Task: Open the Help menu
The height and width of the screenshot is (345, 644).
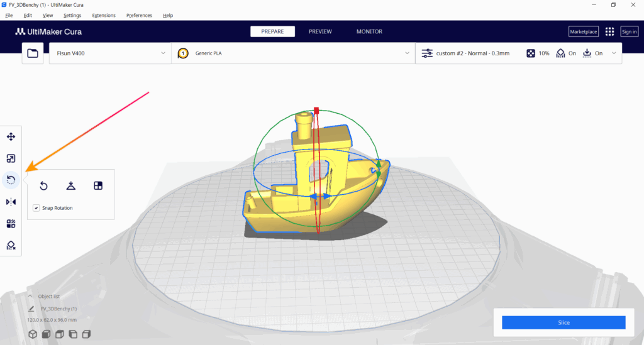Action: tap(168, 15)
